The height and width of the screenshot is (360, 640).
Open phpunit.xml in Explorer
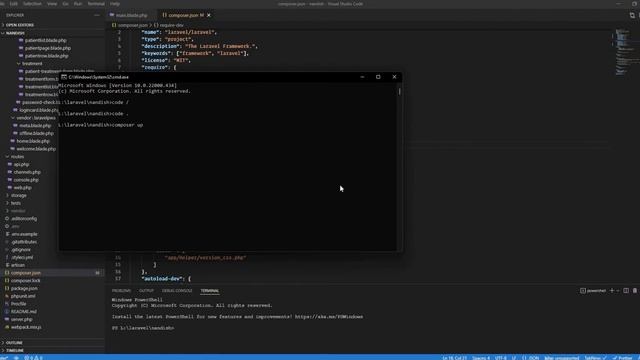click(x=23, y=296)
